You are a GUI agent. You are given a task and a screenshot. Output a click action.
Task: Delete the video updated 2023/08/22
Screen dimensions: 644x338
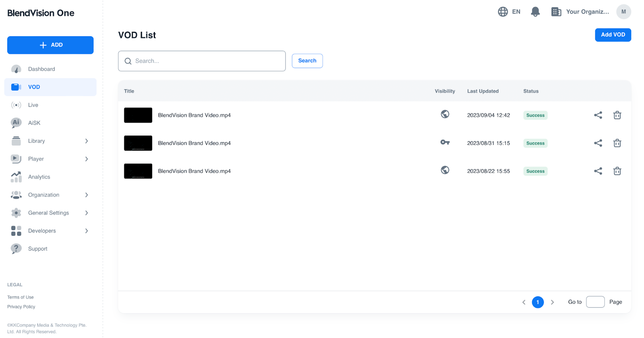617,171
